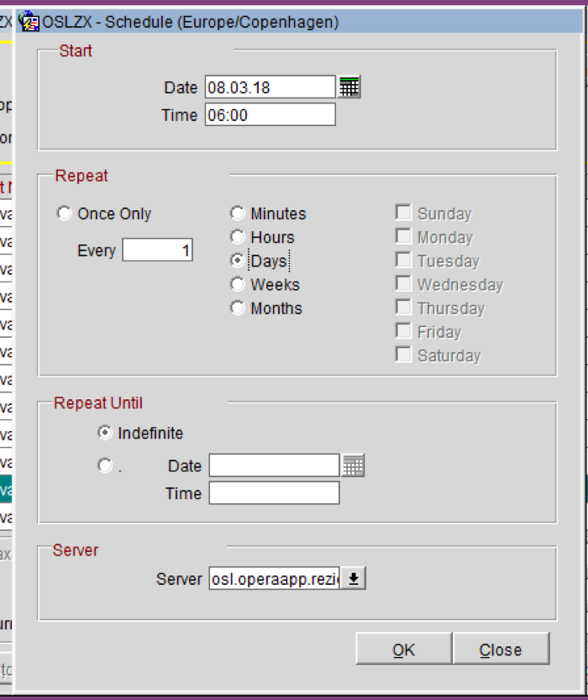Screen dimensions: 588x700
Task: Open the Repeat Until calendar picker
Action: 354,466
